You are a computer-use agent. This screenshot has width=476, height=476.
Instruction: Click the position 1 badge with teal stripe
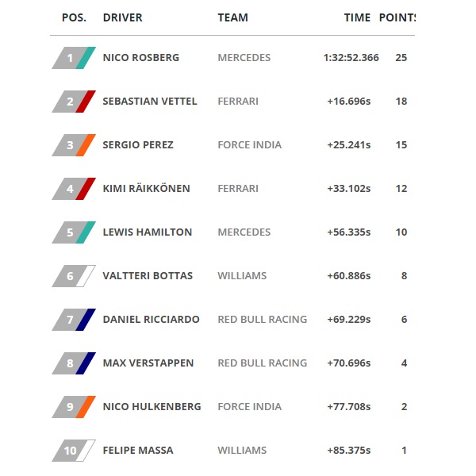74,58
